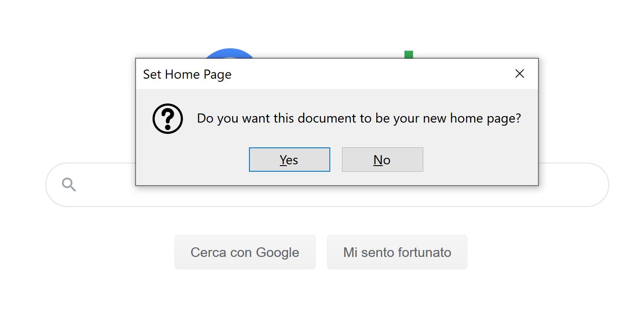
Task: Click blank page area below search buttons
Action: [x=322, y=291]
